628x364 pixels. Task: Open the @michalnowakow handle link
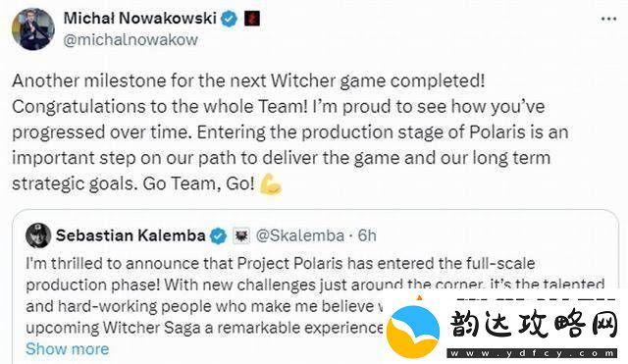(x=131, y=39)
